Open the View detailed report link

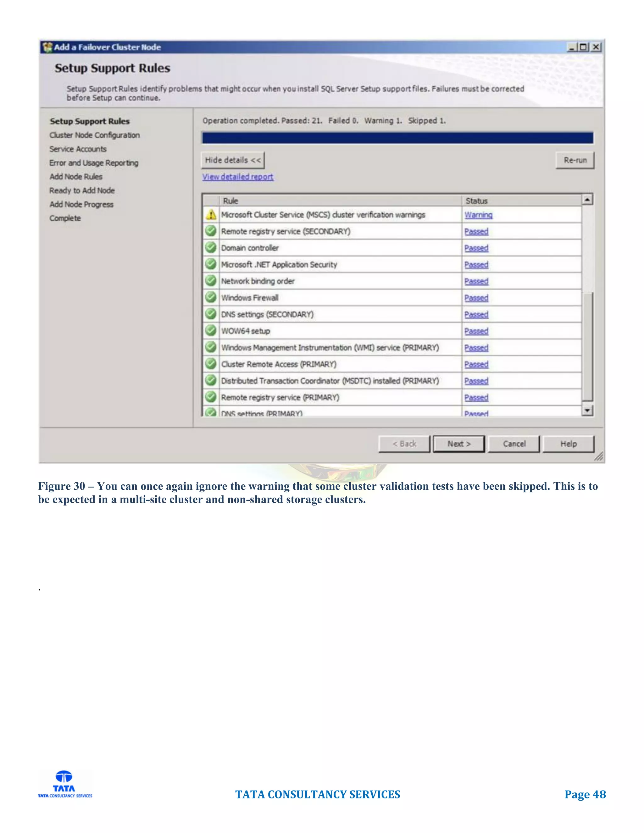click(x=238, y=177)
